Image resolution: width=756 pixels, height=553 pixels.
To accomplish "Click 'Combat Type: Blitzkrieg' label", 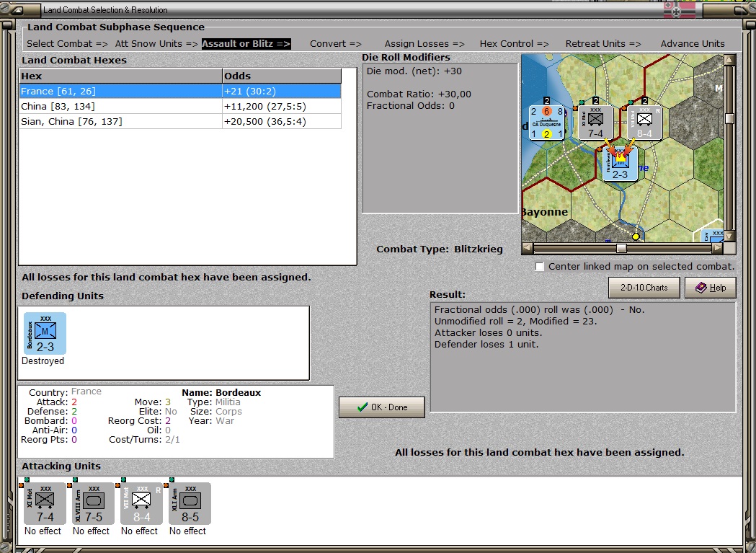I will pyautogui.click(x=439, y=249).
